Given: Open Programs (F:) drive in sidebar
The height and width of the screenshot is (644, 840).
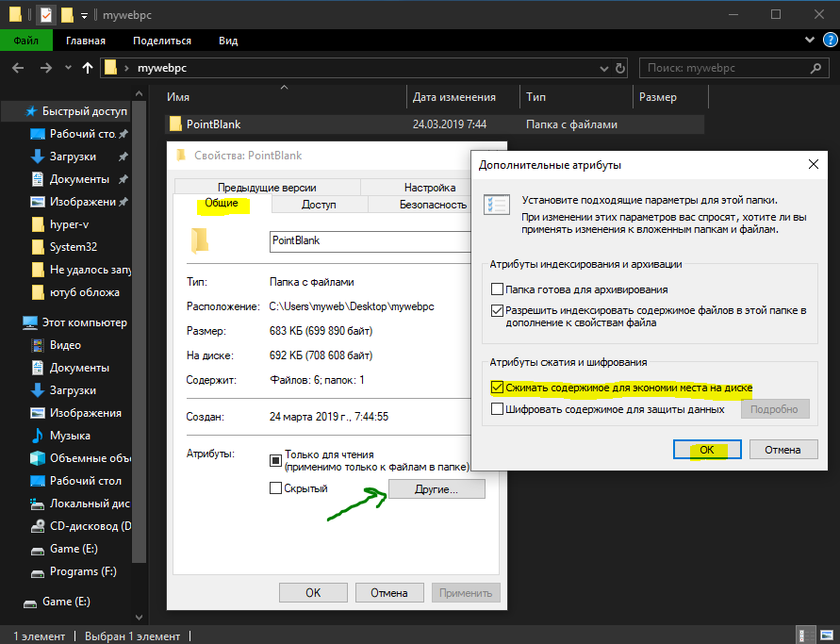Looking at the screenshot, I should click(x=83, y=571).
